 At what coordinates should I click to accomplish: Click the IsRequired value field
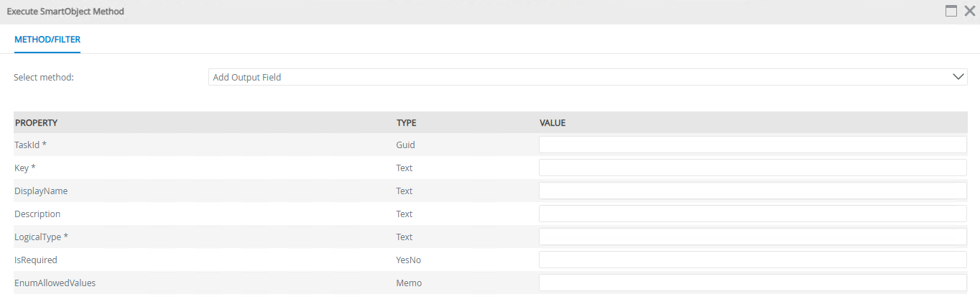(x=752, y=260)
